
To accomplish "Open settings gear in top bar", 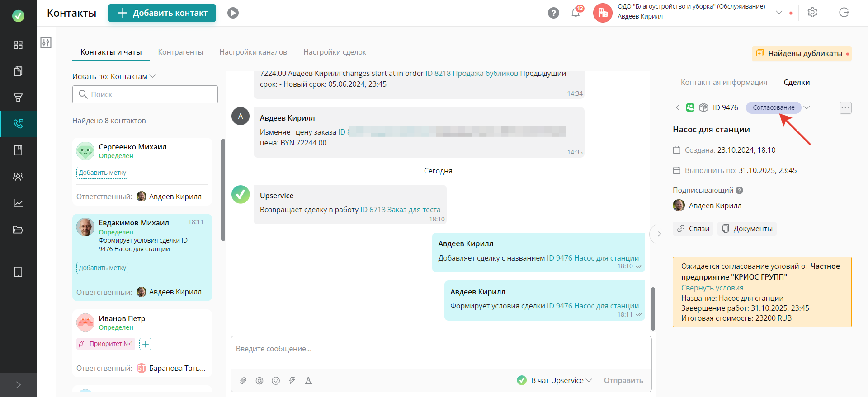I will click(812, 13).
